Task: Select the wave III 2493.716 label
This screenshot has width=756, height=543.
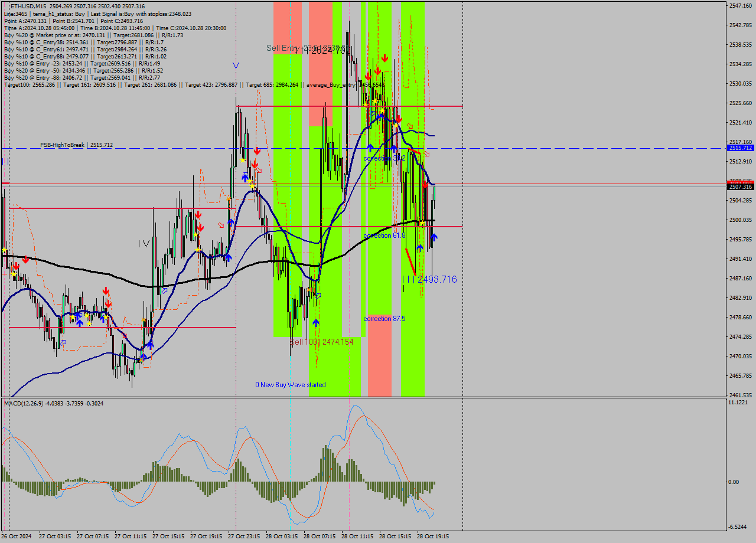Action: 429,279
